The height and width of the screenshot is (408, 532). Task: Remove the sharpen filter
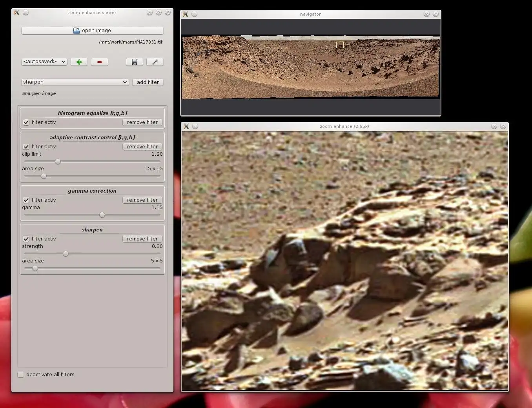click(x=142, y=239)
